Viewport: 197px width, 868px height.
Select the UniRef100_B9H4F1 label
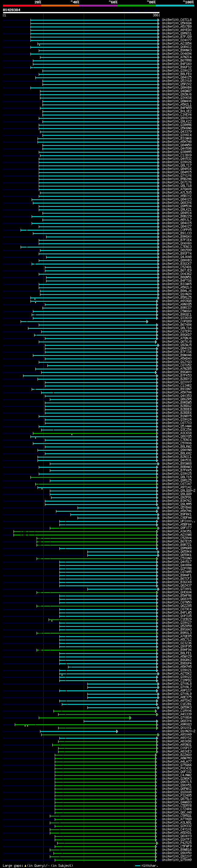[x=176, y=575]
